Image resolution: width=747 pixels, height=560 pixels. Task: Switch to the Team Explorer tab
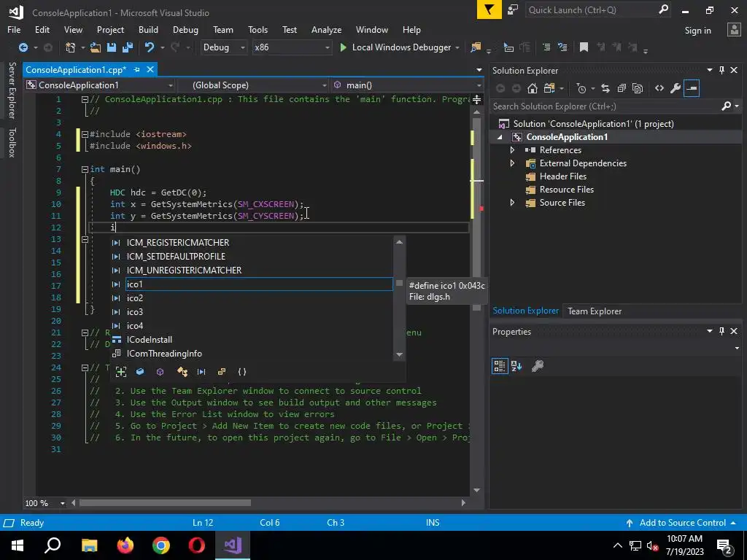tap(594, 311)
